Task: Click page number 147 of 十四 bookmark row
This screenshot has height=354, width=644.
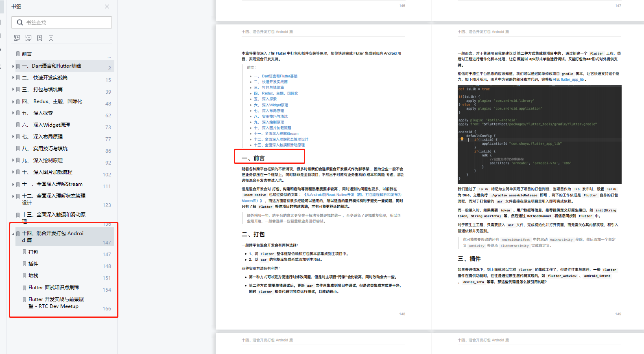Action: 107,243
